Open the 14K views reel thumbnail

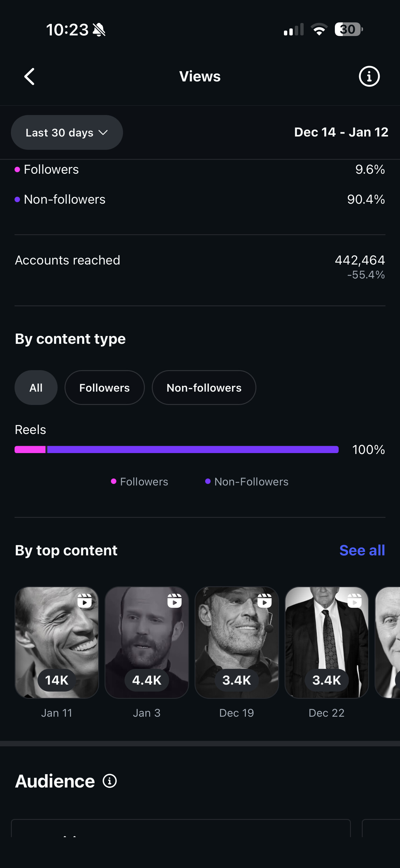(x=57, y=642)
